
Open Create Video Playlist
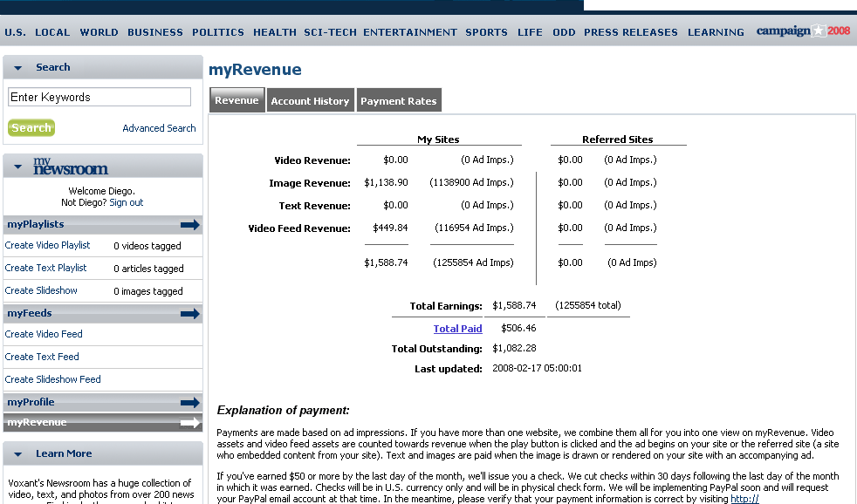coord(47,245)
